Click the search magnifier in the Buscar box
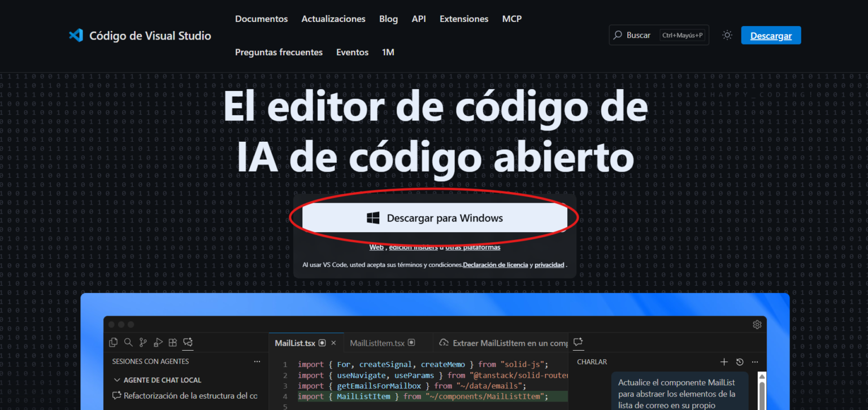 click(618, 35)
